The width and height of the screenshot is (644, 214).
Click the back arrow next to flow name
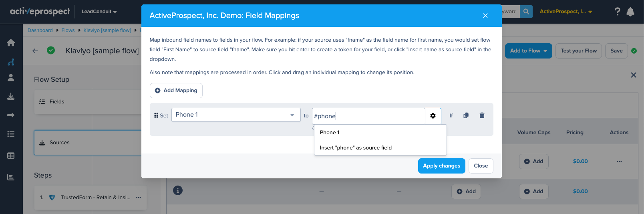(x=35, y=51)
